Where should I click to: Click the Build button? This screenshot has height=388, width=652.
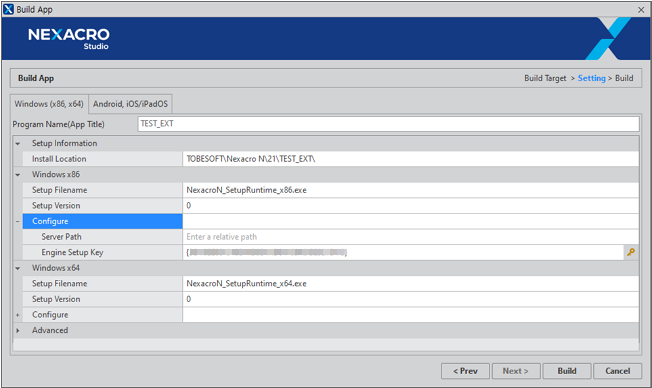567,371
